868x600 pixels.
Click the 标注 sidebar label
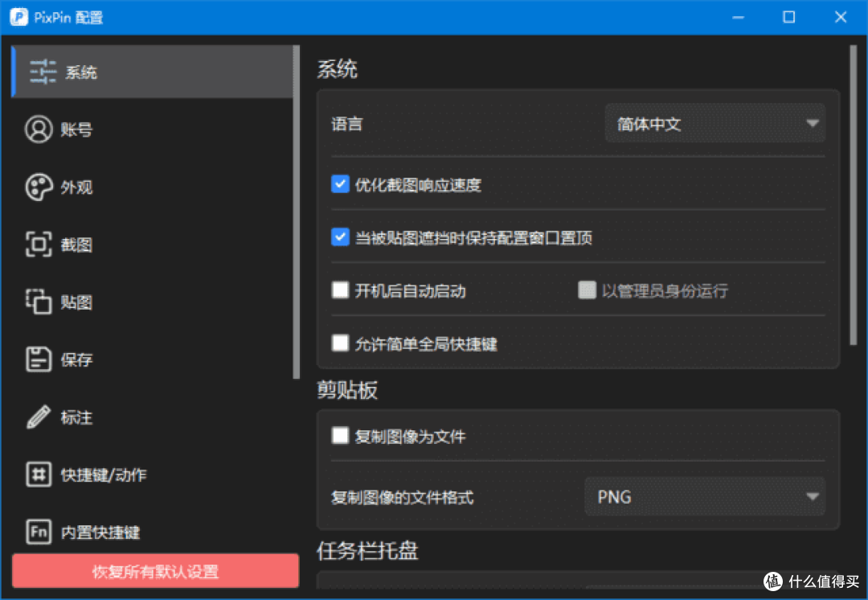(x=76, y=417)
